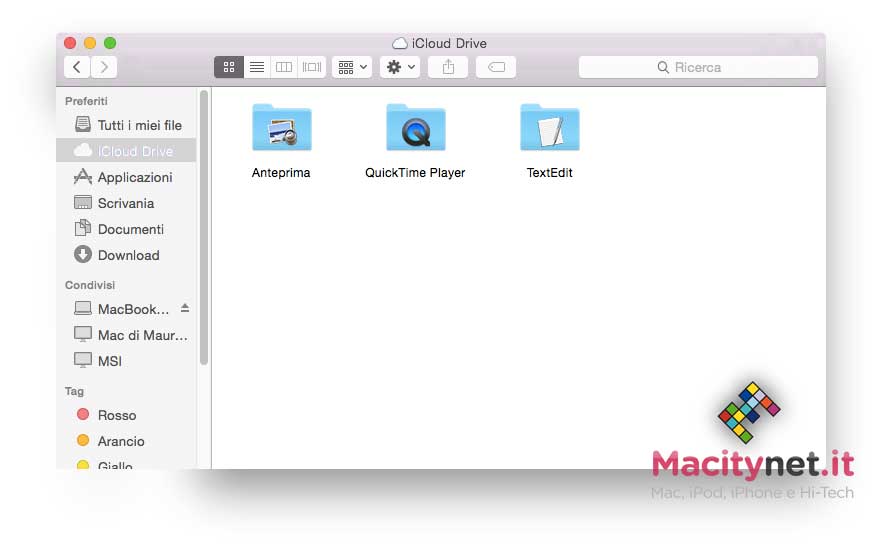
Task: Minimize the window with yellow button
Action: coord(90,43)
